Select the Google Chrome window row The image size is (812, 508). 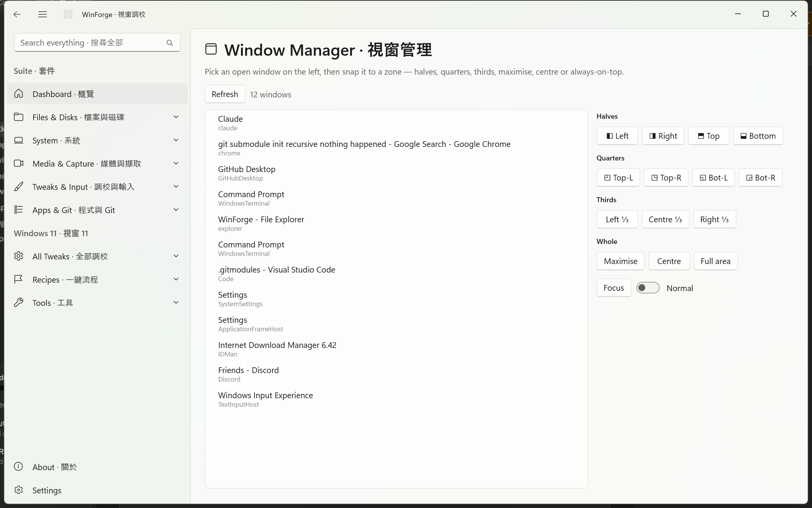coord(396,148)
